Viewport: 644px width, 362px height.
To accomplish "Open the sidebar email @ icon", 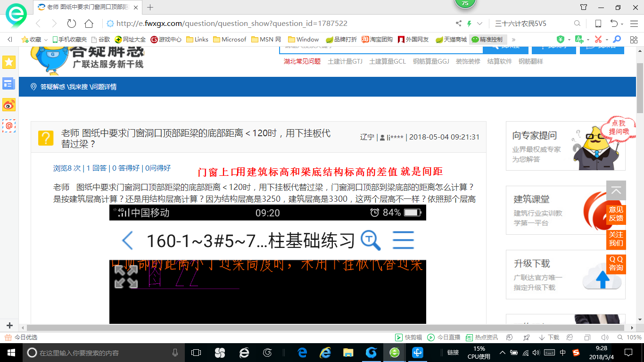I will (9, 125).
